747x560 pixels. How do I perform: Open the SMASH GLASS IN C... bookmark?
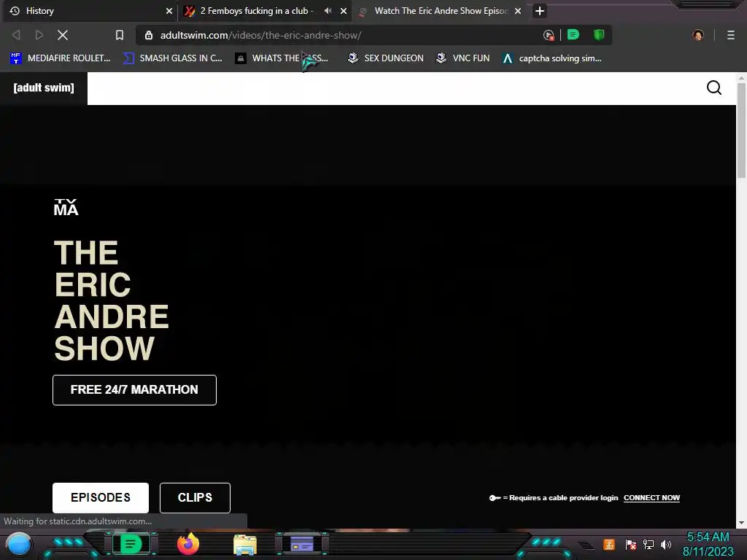pyautogui.click(x=173, y=58)
